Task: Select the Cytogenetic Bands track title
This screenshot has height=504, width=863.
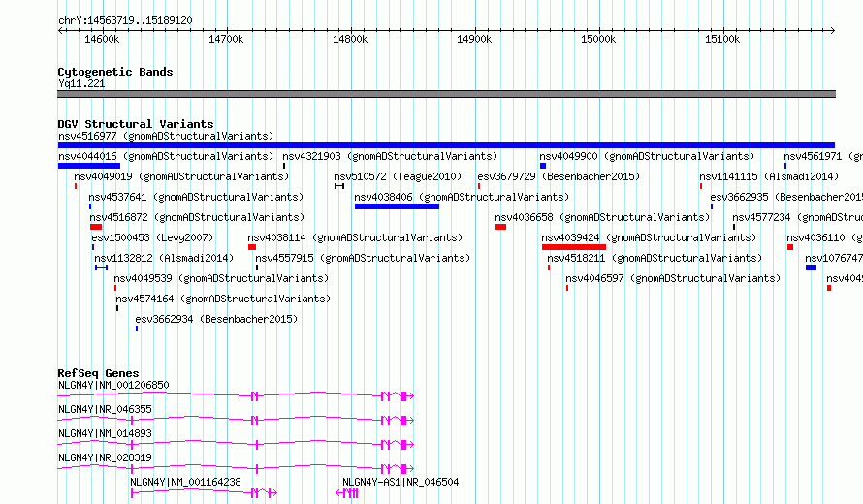Action: point(115,72)
